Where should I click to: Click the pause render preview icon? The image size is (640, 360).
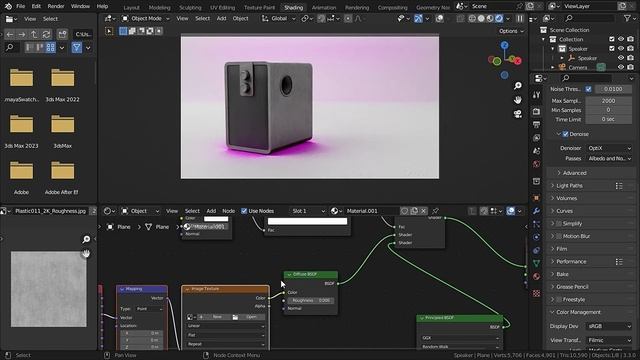pos(520,19)
